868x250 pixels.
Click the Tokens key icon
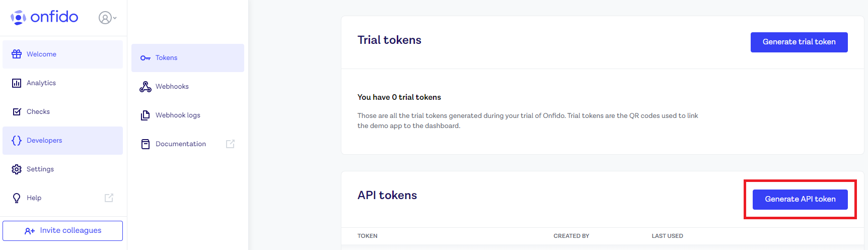pos(146,58)
